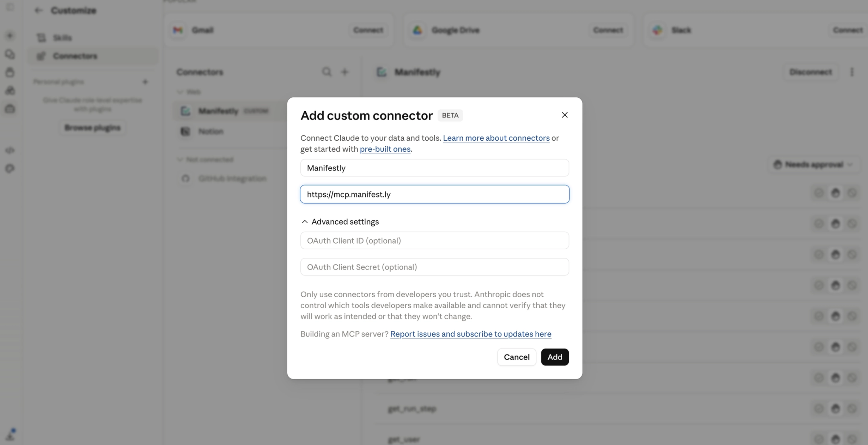
Task: Click the Browse plugins button
Action: pos(93,128)
